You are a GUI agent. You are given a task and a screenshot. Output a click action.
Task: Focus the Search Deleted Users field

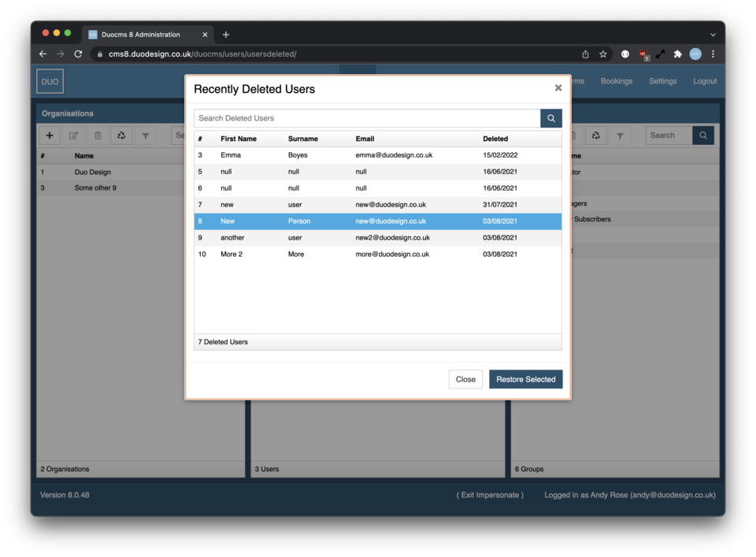tap(367, 118)
